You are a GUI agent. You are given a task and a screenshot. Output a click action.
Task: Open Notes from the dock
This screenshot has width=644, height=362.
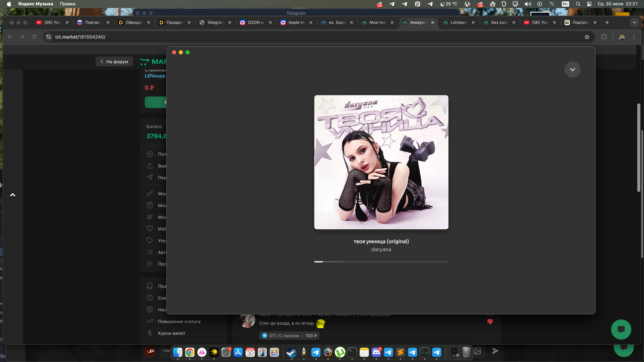point(364,352)
